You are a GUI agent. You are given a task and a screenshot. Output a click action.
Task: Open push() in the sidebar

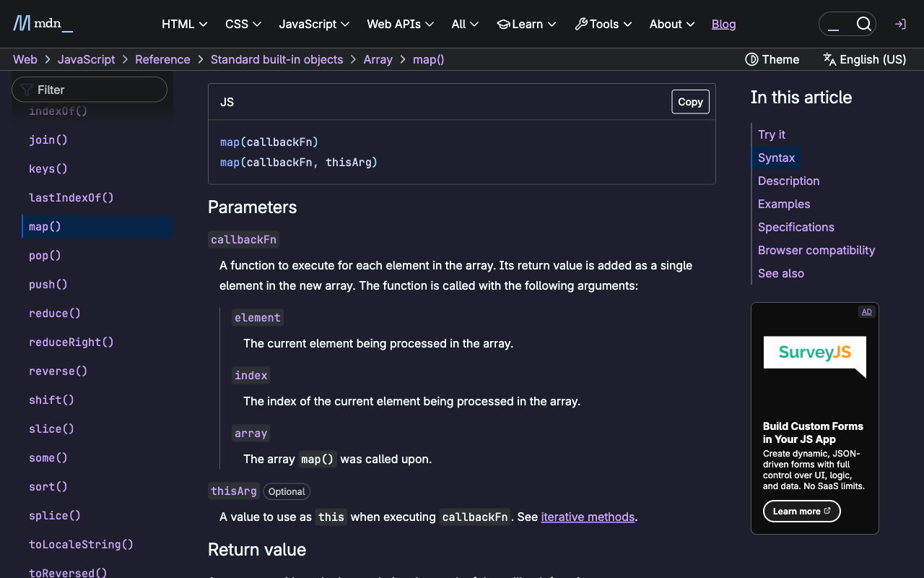click(x=48, y=284)
